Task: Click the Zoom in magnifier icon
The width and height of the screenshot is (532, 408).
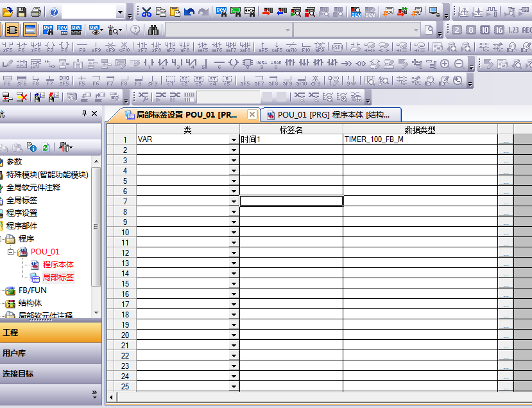Action: coord(445,64)
